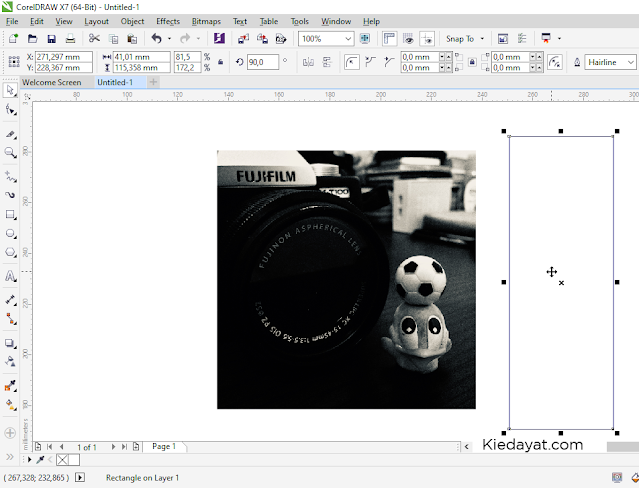Expand the toolbox with quick customize button
The width and height of the screenshot is (639, 488).
(x=10, y=433)
